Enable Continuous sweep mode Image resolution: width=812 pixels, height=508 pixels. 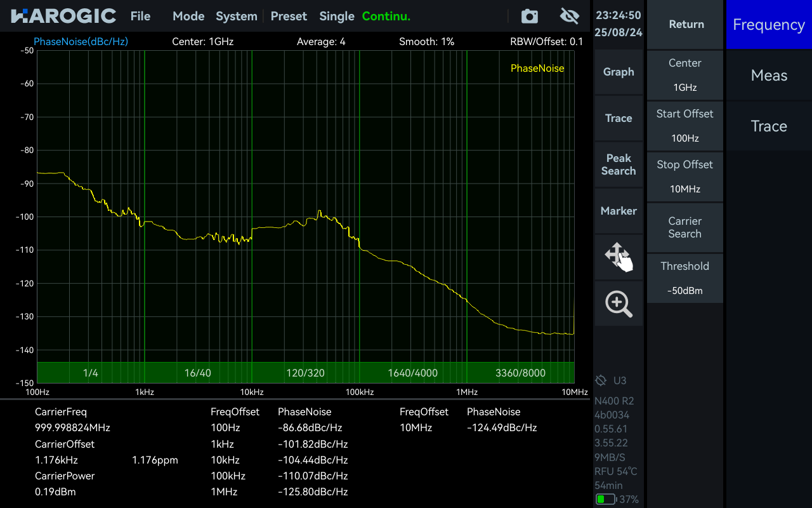click(x=386, y=17)
